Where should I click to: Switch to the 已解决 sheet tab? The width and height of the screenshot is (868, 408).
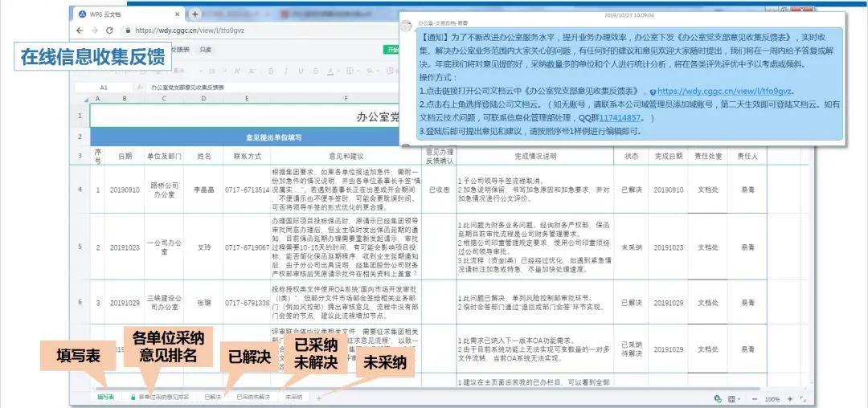(x=212, y=397)
